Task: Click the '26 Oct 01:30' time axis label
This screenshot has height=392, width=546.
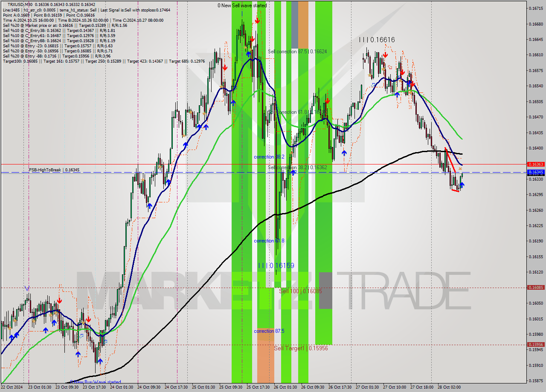Action: click(x=285, y=387)
